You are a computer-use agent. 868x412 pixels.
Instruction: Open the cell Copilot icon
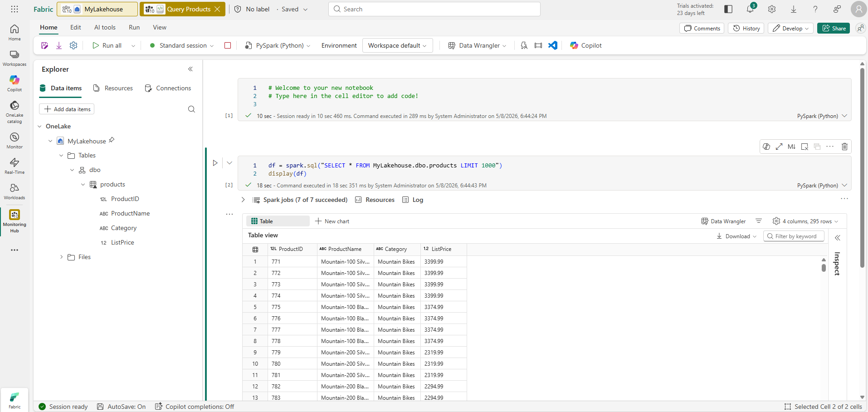(x=766, y=147)
